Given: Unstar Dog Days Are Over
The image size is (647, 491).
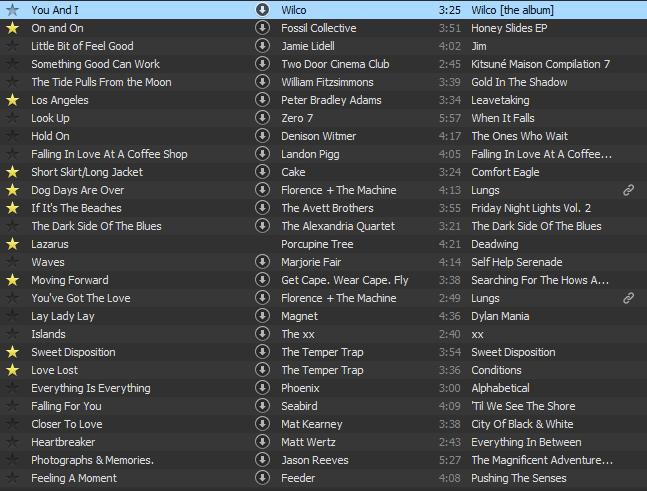Looking at the screenshot, I should [13, 190].
